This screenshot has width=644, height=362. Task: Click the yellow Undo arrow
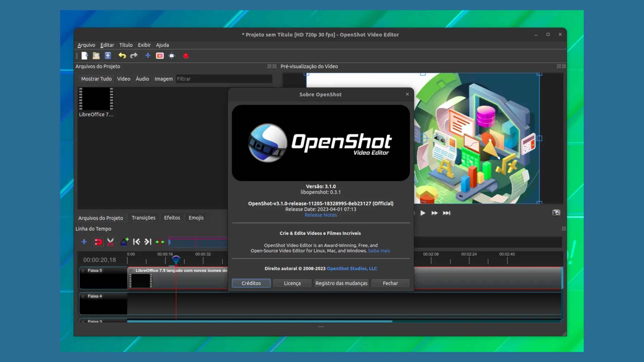pyautogui.click(x=122, y=56)
